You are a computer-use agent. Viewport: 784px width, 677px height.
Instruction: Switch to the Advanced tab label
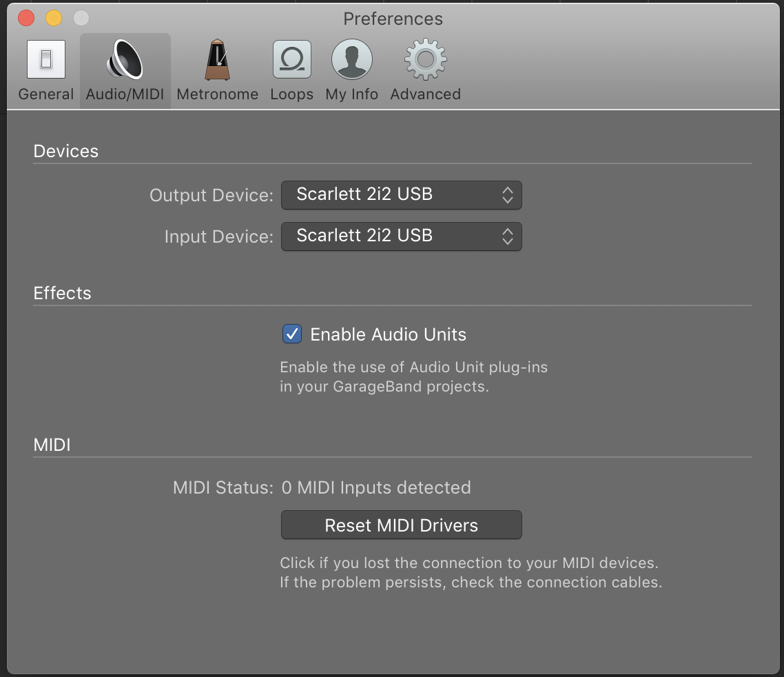pyautogui.click(x=425, y=94)
